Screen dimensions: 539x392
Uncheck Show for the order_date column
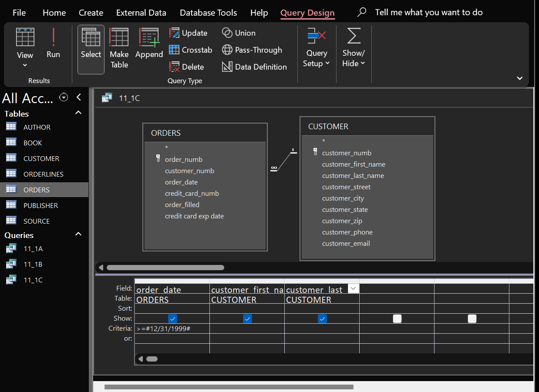[172, 319]
